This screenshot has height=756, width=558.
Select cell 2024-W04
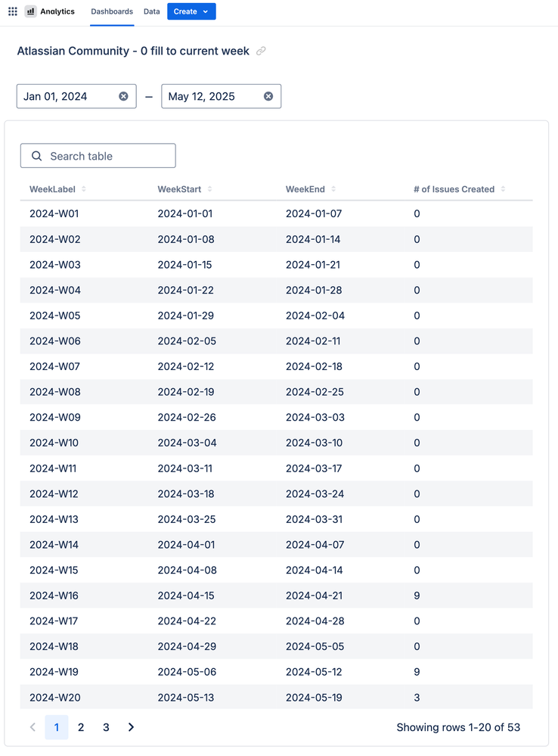[55, 291]
